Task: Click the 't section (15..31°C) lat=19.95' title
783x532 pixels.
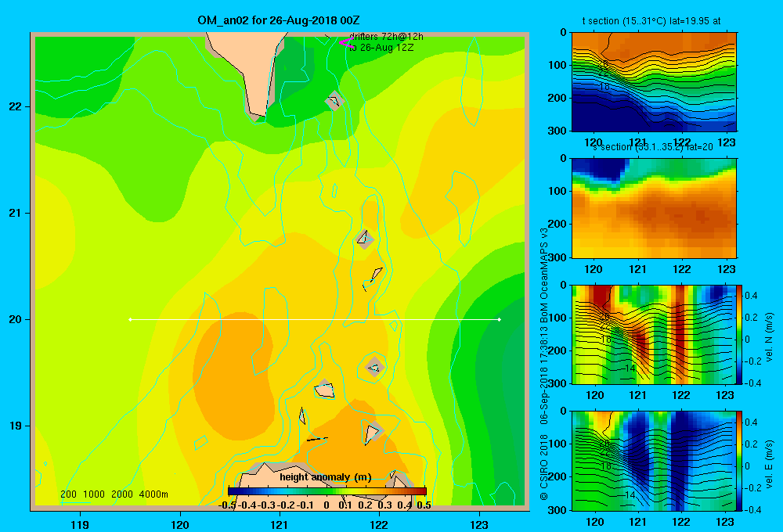Action: pos(651,21)
